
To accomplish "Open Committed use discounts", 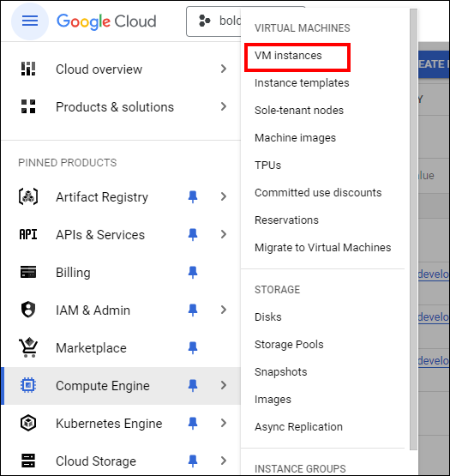I will click(318, 192).
